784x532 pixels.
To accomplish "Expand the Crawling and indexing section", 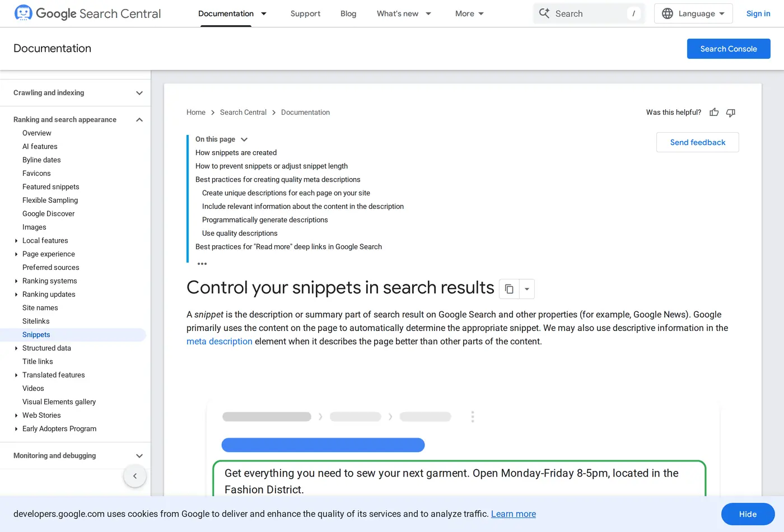I will click(139, 93).
